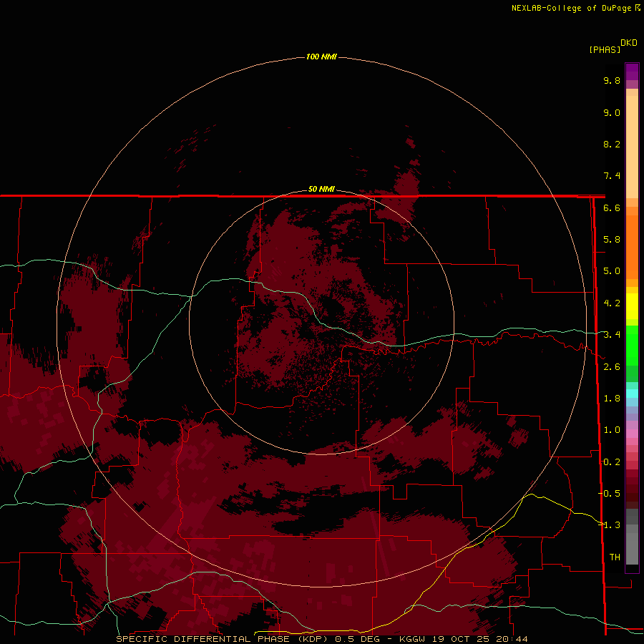Select the 9.0 value on the legend

pyautogui.click(x=612, y=112)
